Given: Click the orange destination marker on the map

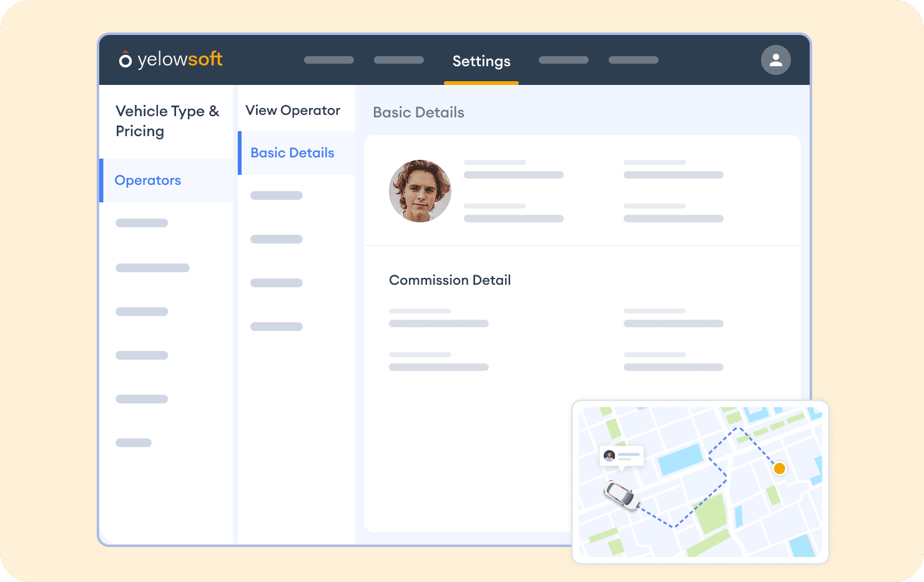Looking at the screenshot, I should coord(779,468).
